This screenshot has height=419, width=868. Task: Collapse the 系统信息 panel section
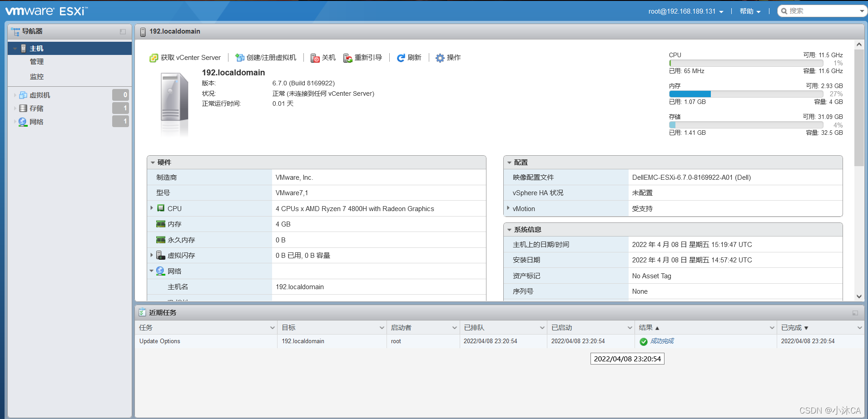coord(510,230)
